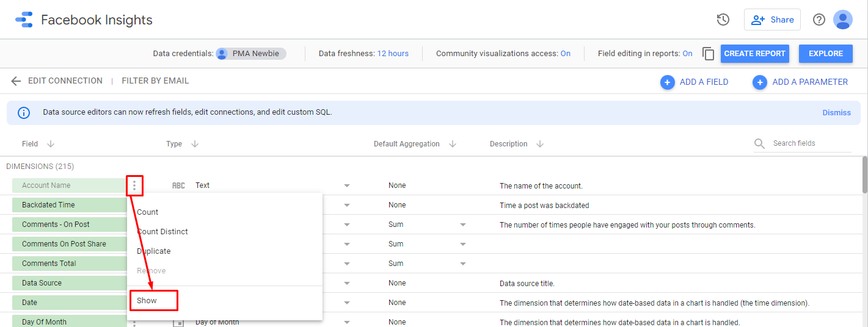Click the search fields magnifier icon
The width and height of the screenshot is (868, 327).
point(759,143)
